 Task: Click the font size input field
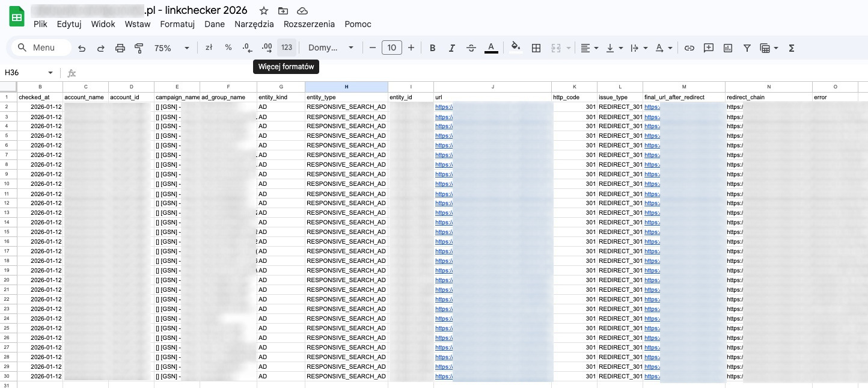coord(392,48)
